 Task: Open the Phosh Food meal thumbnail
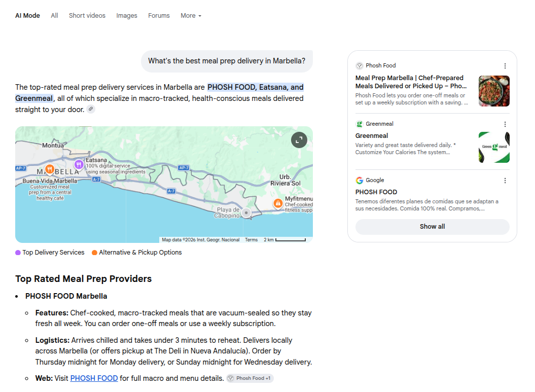[x=494, y=91]
